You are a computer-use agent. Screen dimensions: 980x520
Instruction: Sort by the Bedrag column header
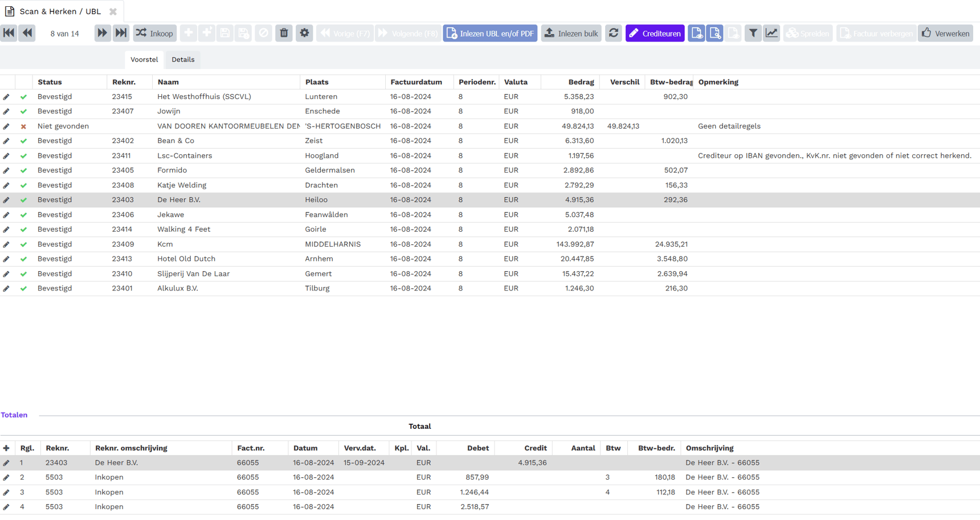tap(581, 82)
